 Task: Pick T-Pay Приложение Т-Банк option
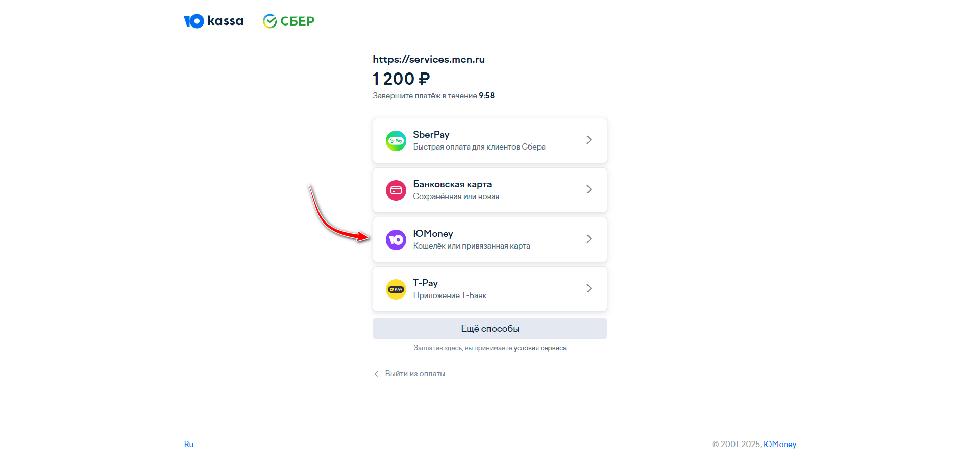(449, 295)
